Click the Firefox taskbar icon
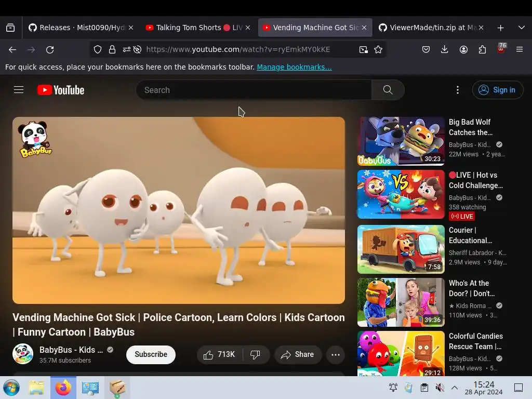Screen dimensions: 532x399 [63, 388]
